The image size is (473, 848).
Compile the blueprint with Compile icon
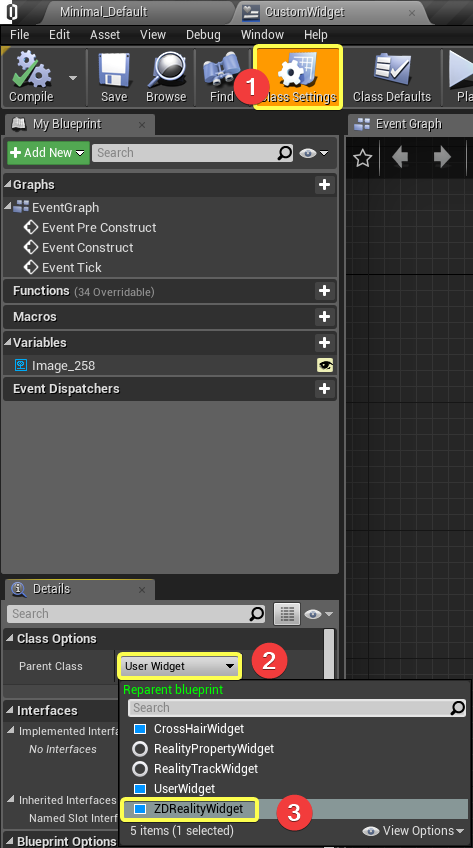[31, 77]
